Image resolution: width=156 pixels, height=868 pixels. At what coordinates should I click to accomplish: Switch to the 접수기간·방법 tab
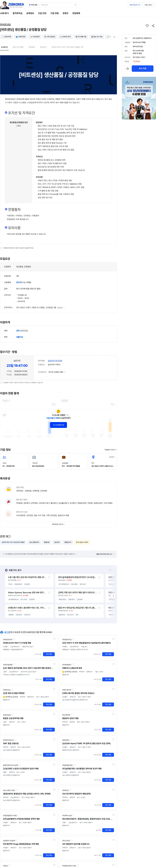pyautogui.click(x=18, y=47)
